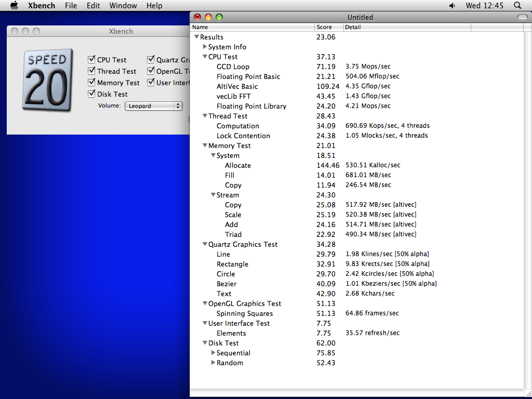Collapse the Quartz Graphics Test section
532x399 pixels.
[205, 244]
